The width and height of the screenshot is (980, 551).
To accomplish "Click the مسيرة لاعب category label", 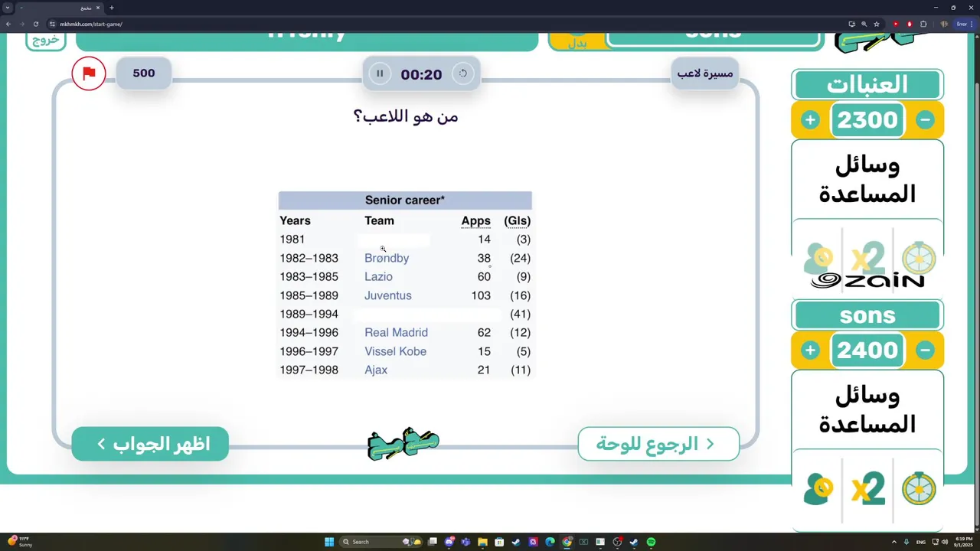I will pos(705,73).
